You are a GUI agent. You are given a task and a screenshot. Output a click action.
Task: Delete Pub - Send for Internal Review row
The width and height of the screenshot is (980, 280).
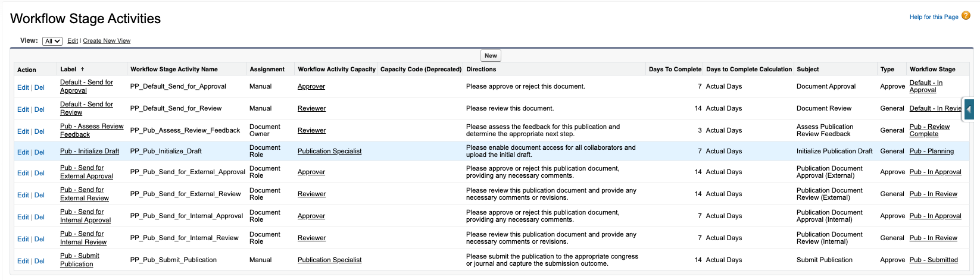click(39, 239)
